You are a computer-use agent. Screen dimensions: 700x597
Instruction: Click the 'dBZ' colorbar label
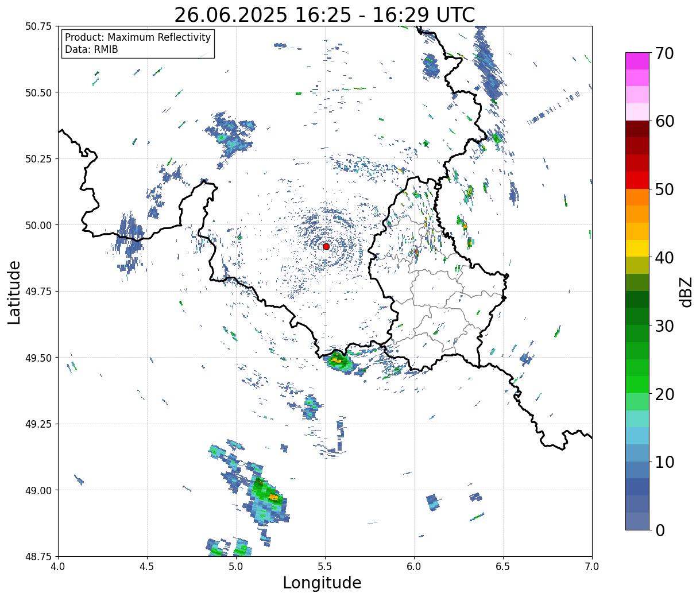click(x=686, y=292)
